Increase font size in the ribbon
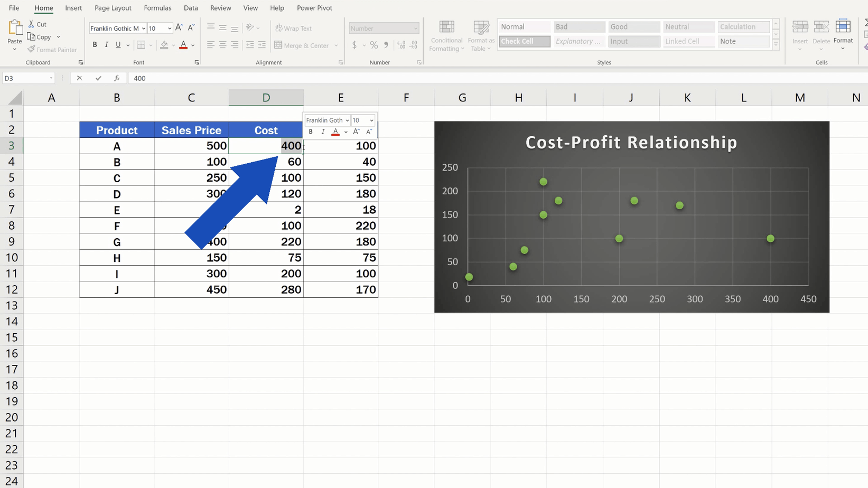The height and width of the screenshot is (488, 868). tap(179, 28)
